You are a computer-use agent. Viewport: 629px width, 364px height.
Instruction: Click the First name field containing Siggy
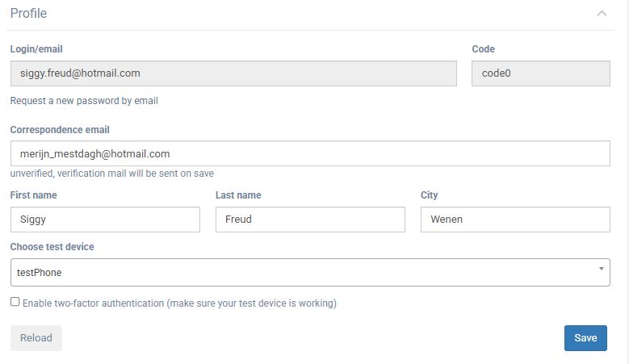coord(105,220)
